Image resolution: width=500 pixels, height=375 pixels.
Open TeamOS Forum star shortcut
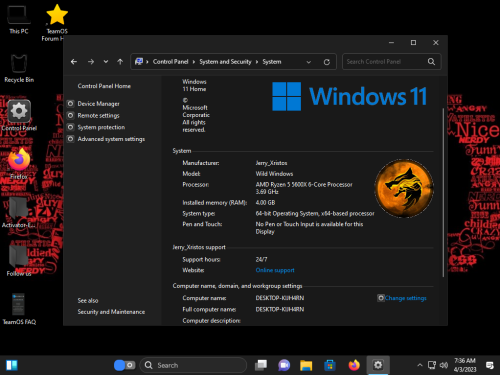click(x=56, y=23)
